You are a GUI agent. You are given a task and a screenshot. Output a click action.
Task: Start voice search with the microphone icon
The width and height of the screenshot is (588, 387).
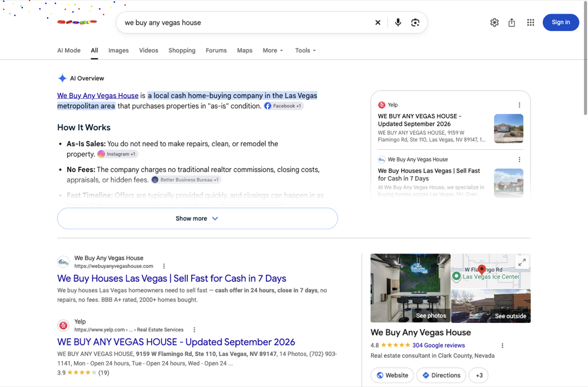pos(398,22)
